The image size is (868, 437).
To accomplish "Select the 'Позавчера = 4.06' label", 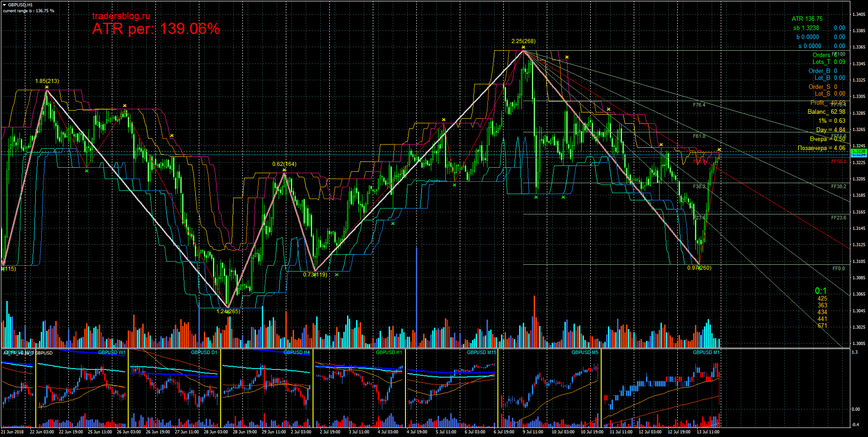I will click(x=821, y=148).
